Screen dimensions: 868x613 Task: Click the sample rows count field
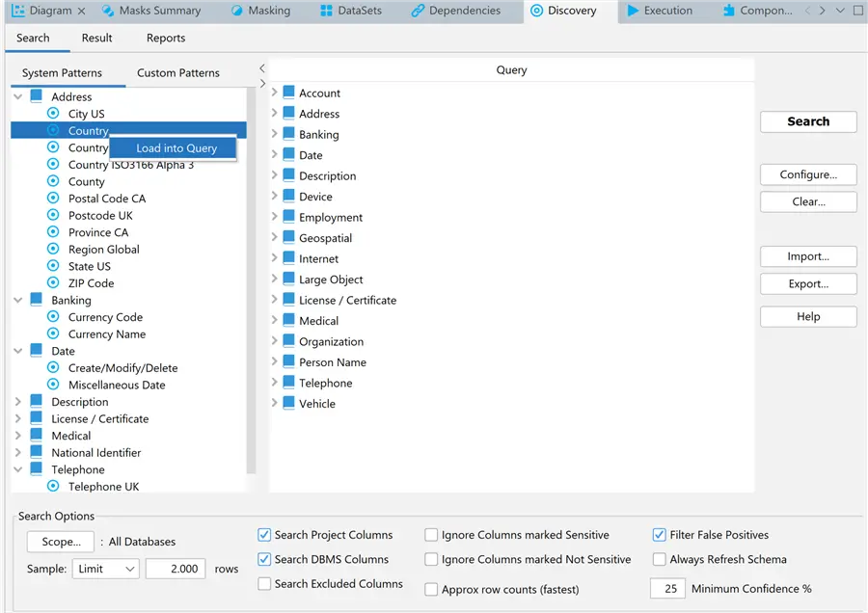[x=176, y=569]
